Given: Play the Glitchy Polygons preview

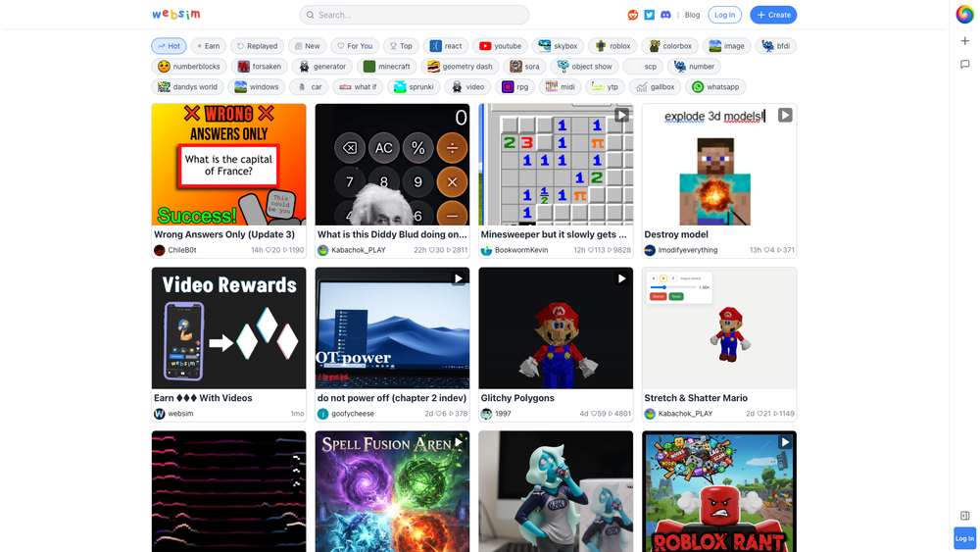Looking at the screenshot, I should [x=621, y=278].
